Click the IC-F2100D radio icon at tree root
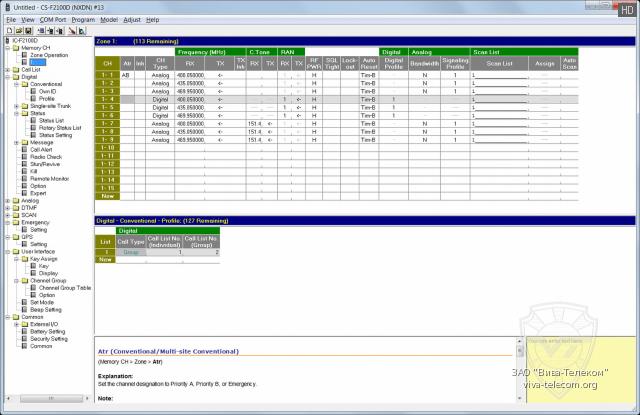The width and height of the screenshot is (640, 415). [x=7, y=40]
